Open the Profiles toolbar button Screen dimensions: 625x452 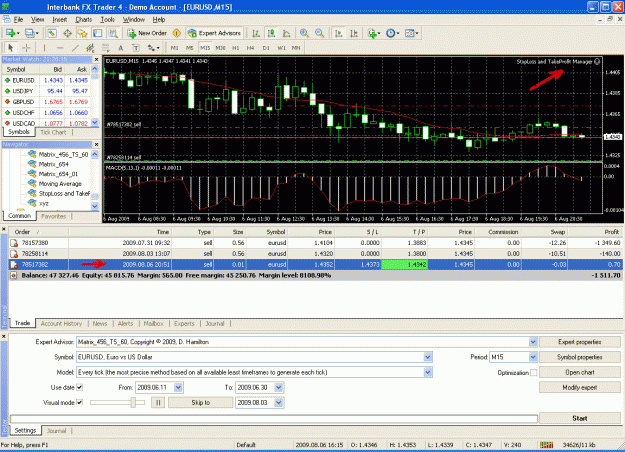coord(32,33)
